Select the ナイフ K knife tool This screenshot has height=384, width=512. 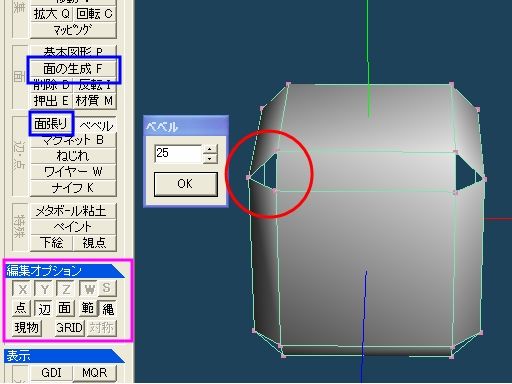(73, 188)
